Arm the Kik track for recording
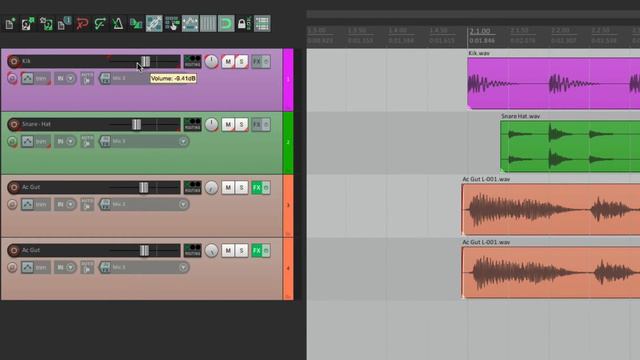640x360 pixels. pos(13,61)
